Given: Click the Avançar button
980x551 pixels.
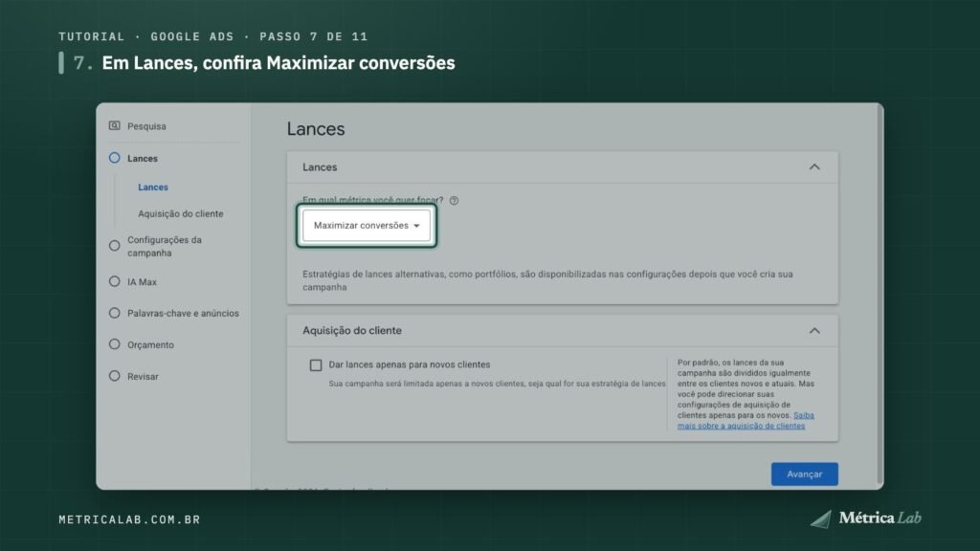Looking at the screenshot, I should 804,474.
